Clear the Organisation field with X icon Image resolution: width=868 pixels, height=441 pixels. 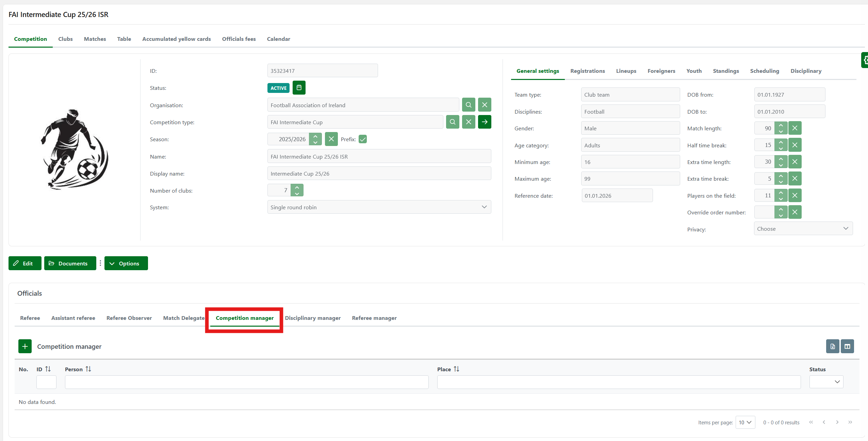[484, 105]
